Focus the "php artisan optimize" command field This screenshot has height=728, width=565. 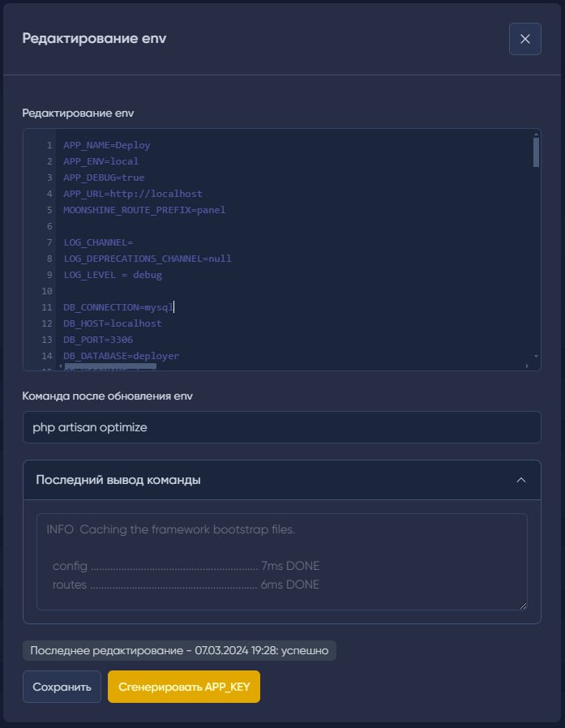(x=281, y=427)
